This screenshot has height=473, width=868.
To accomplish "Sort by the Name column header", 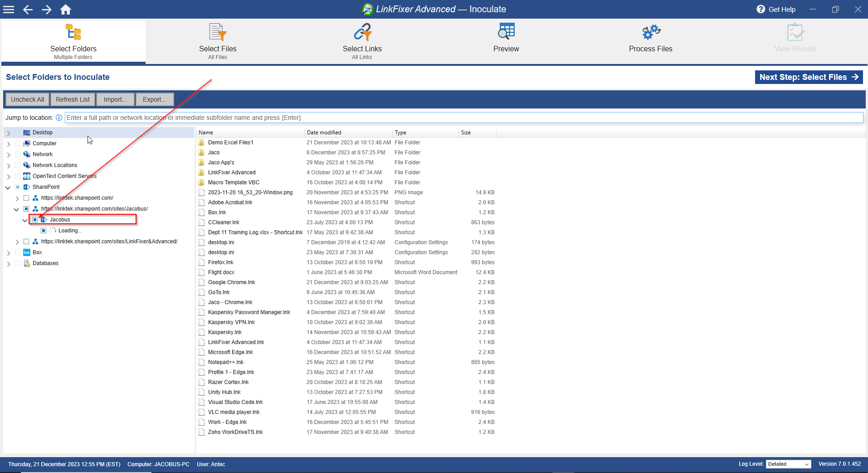I will [x=250, y=133].
